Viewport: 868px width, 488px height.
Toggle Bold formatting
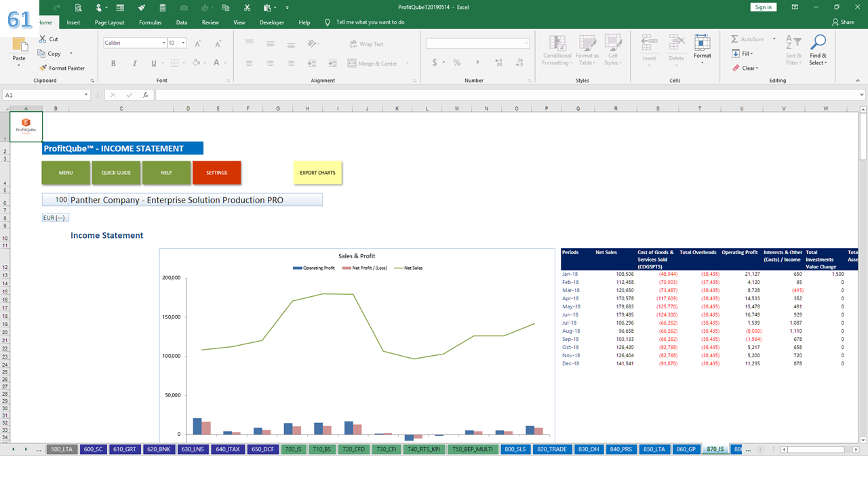(x=113, y=63)
